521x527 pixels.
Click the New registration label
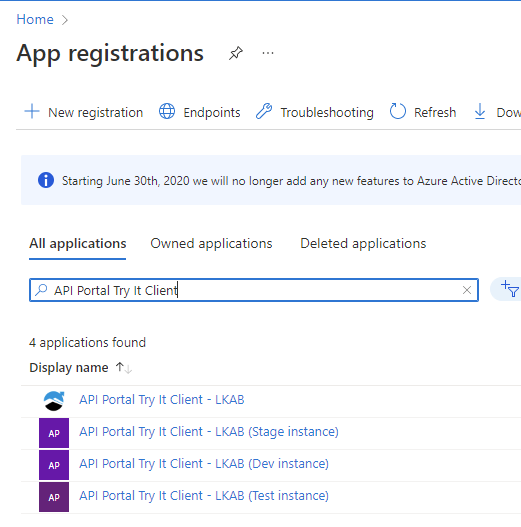tap(96, 113)
